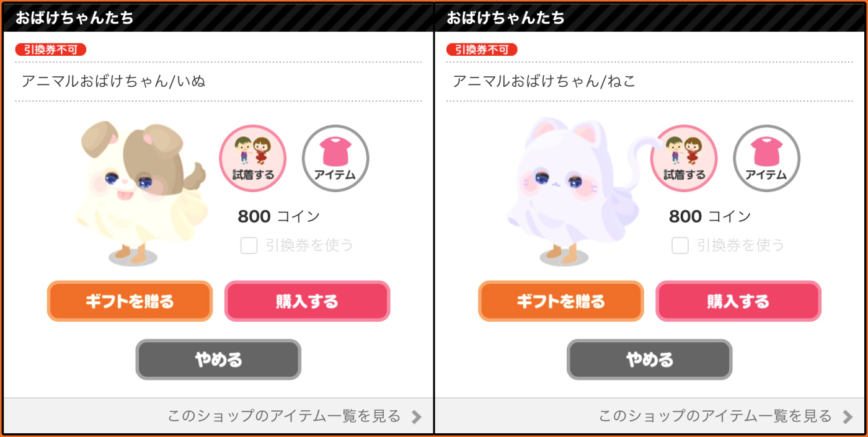The height and width of the screenshot is (437, 868).
Task: Click 試着する icon in the ねこ panel
Action: click(x=684, y=158)
